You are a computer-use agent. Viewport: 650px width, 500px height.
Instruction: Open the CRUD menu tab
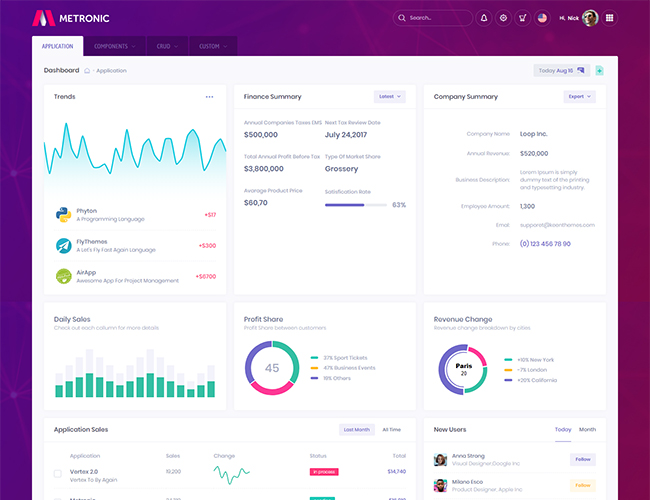point(166,46)
